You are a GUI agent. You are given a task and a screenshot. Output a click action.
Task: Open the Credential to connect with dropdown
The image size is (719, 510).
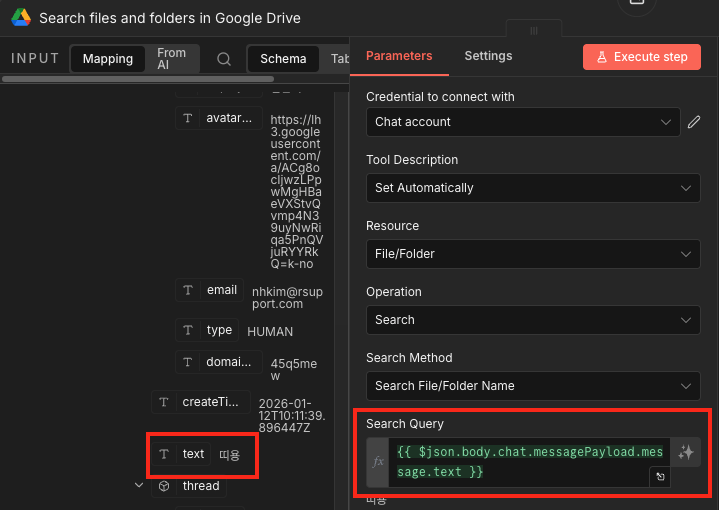point(523,122)
